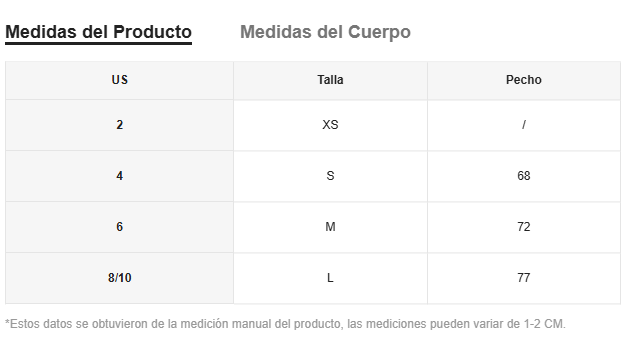
Task: Click the US column header
Action: pos(119,80)
